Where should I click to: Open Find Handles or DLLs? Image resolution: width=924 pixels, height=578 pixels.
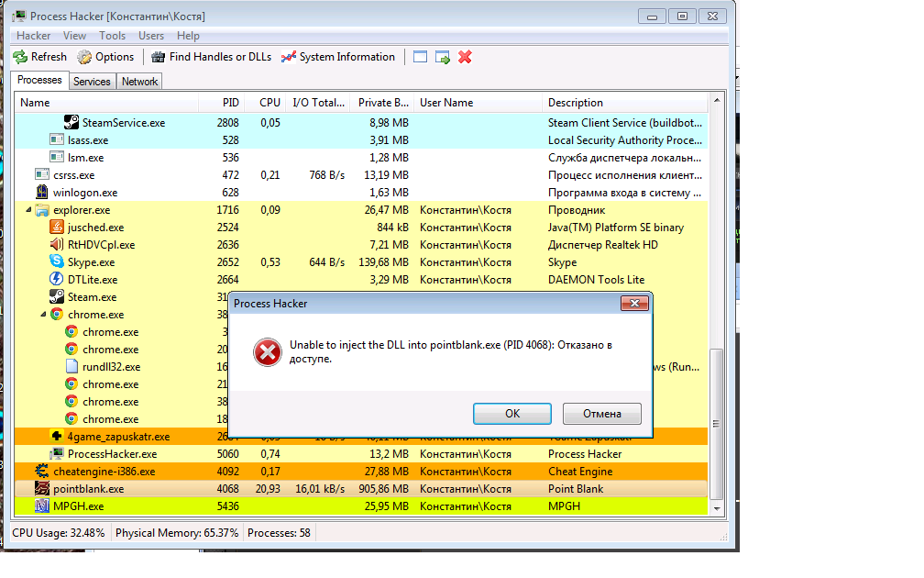pyautogui.click(x=212, y=57)
